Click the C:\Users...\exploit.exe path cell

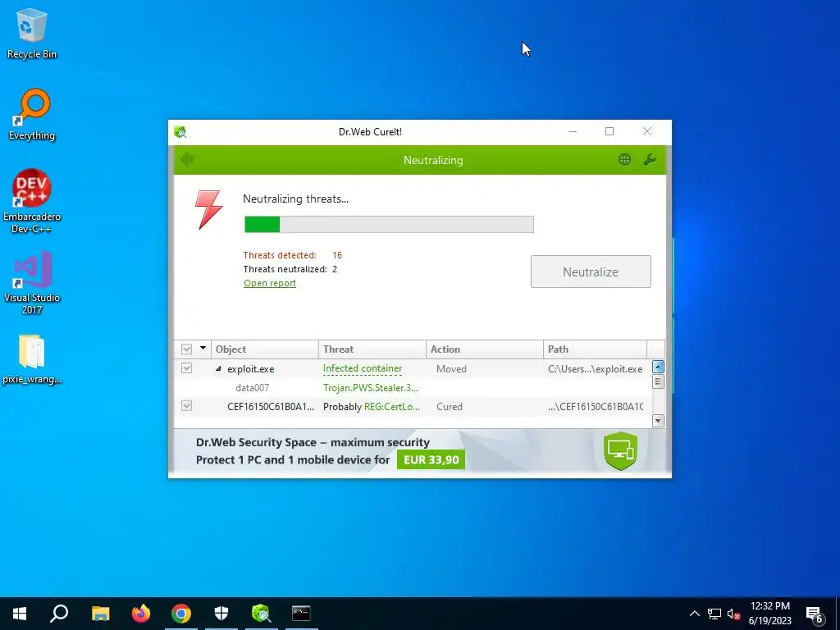tap(596, 369)
